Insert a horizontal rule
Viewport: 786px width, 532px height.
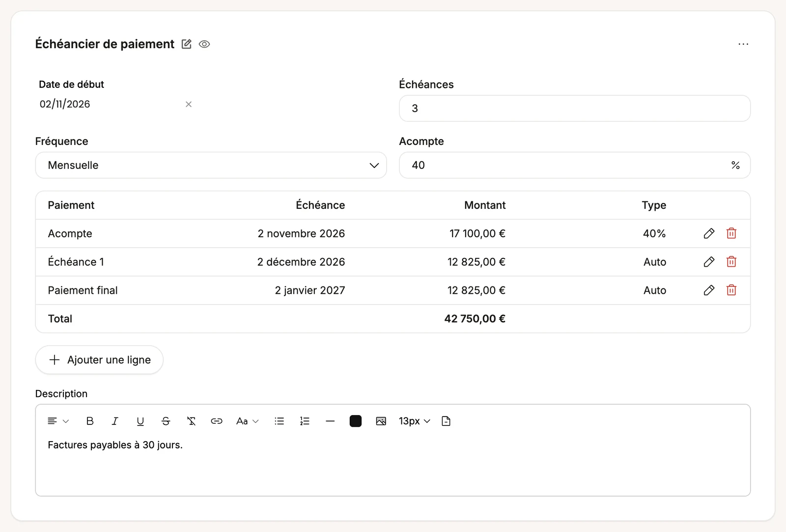coord(330,421)
